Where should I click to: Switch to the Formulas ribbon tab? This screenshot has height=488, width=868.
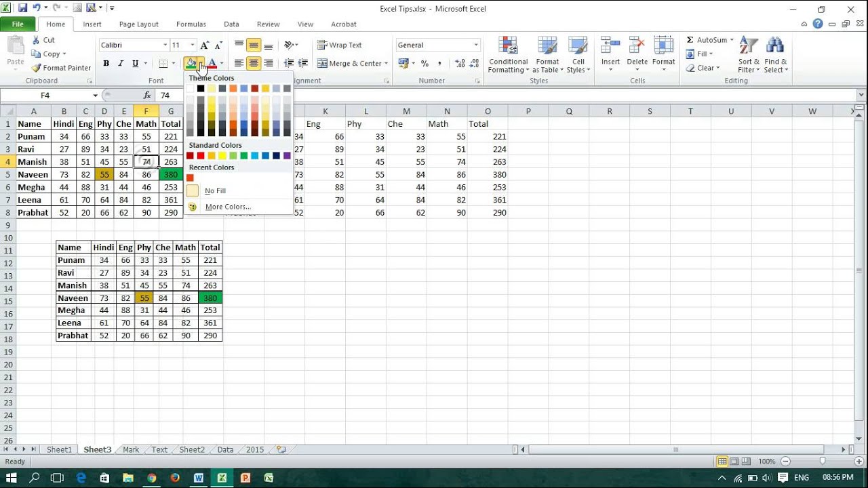(191, 24)
